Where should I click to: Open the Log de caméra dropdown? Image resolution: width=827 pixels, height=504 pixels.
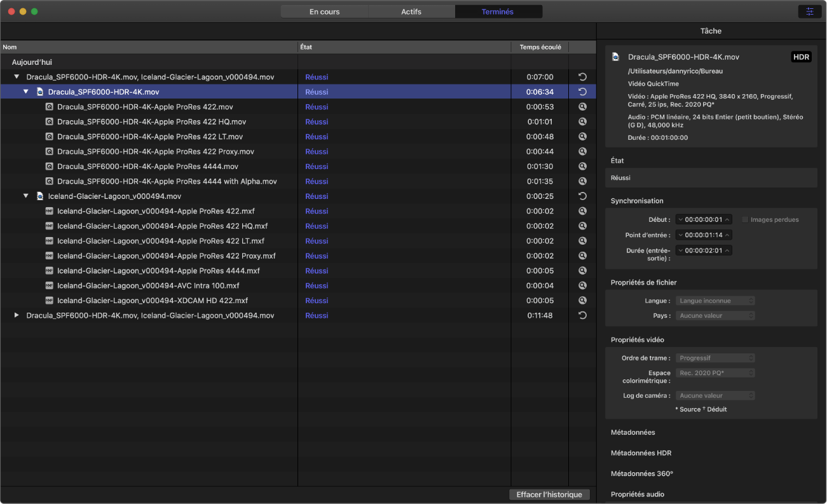pyautogui.click(x=716, y=395)
